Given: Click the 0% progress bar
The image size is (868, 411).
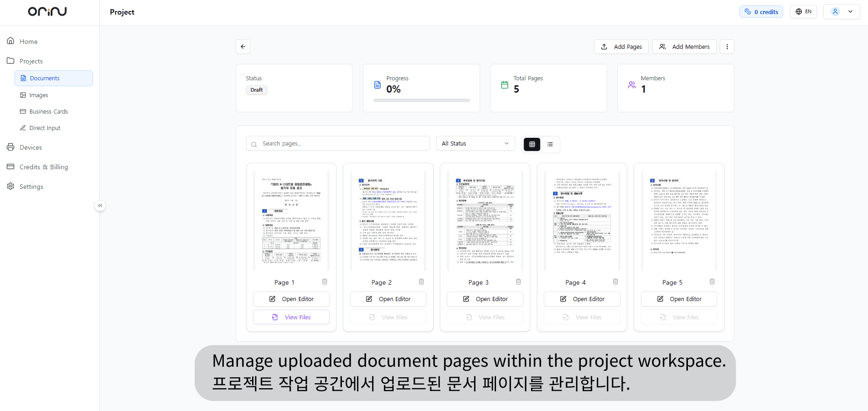Looking at the screenshot, I should 421,100.
